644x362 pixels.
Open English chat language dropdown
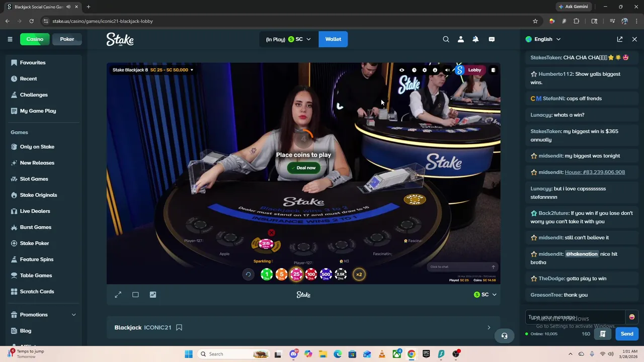[x=543, y=39]
